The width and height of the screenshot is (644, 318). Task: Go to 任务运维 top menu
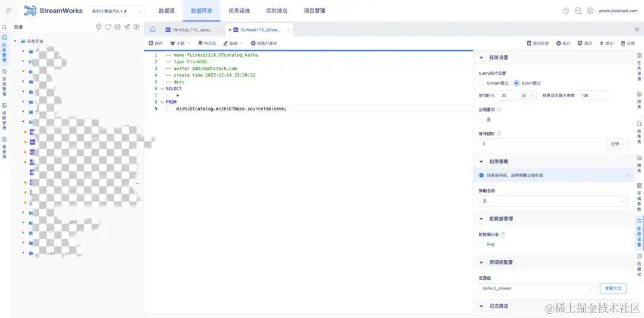(x=239, y=11)
